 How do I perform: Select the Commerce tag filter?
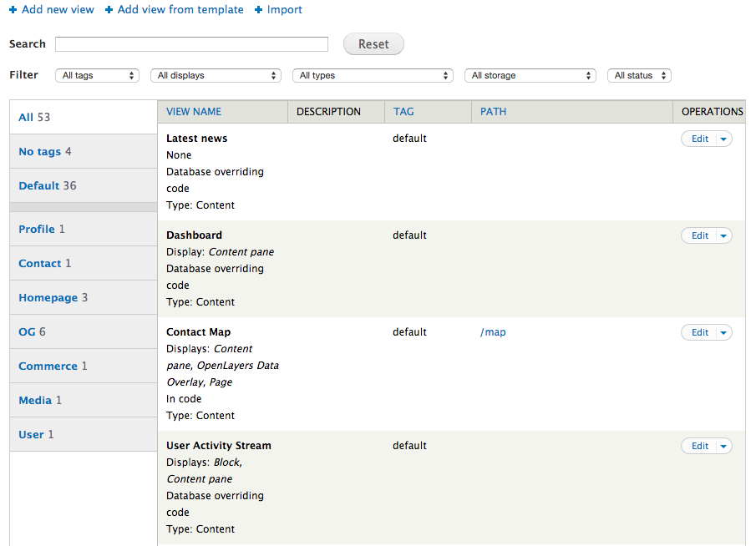tap(48, 366)
